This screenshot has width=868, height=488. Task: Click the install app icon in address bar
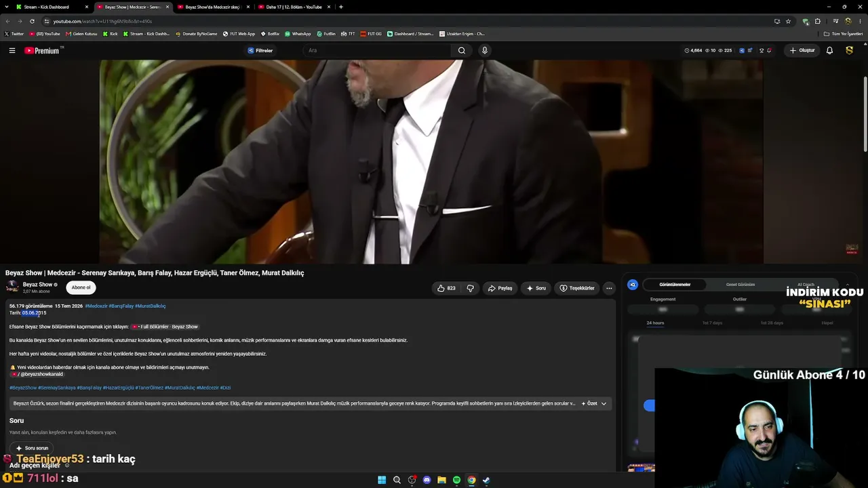[x=776, y=21]
